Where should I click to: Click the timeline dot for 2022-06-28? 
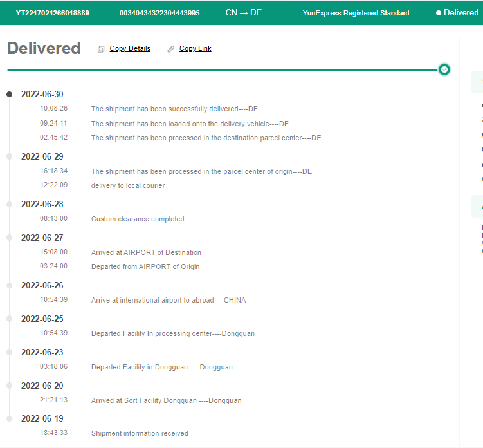[x=9, y=204]
